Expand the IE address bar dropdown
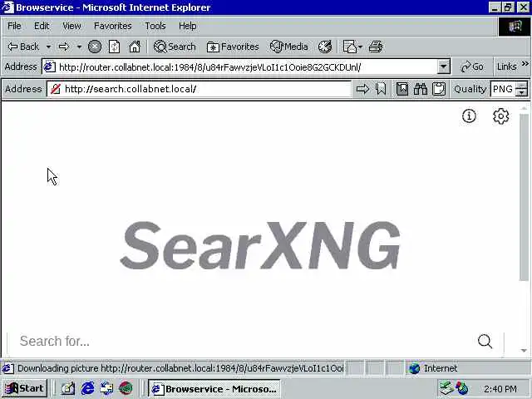The height and width of the screenshot is (399, 532). (443, 66)
